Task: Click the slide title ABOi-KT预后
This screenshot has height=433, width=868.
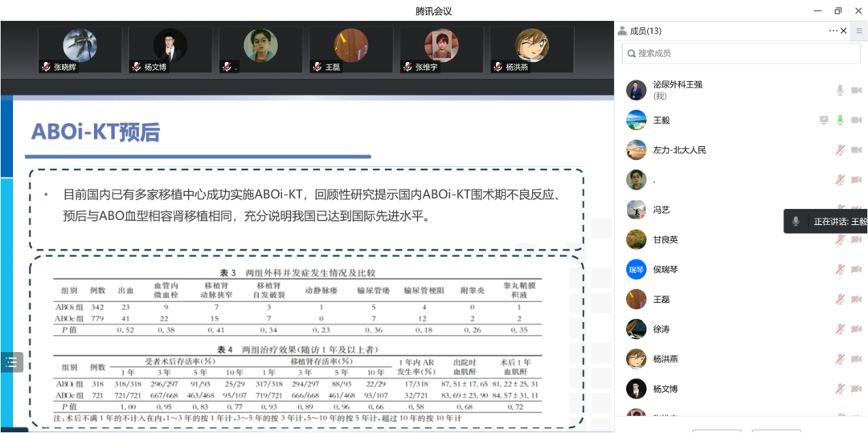Action: click(x=96, y=133)
